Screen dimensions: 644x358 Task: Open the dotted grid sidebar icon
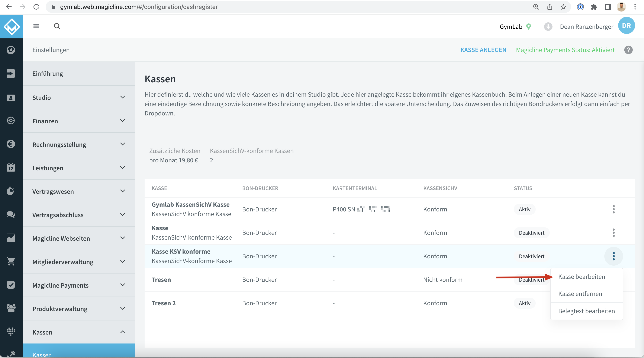coord(11,332)
